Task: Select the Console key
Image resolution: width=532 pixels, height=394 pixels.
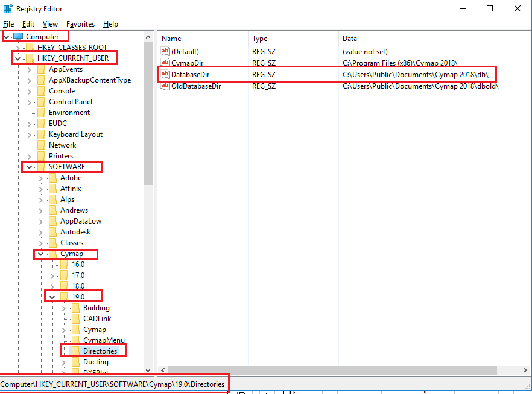Action: (62, 91)
